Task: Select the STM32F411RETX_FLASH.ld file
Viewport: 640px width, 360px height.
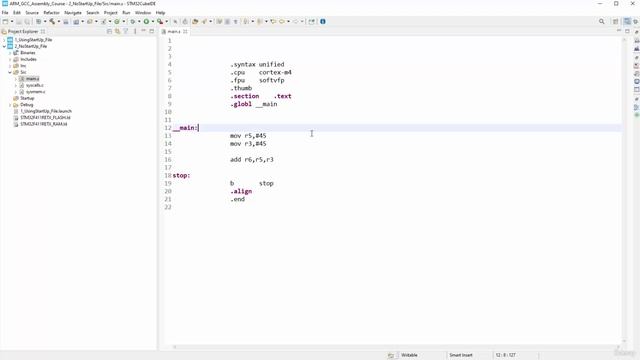Action: tap(45, 118)
